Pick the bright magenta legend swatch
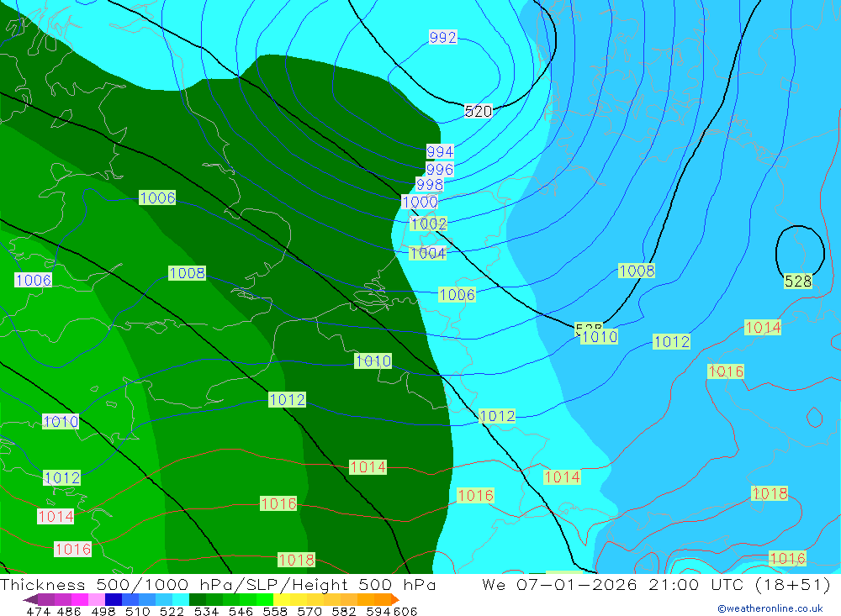The width and height of the screenshot is (841, 616). click(x=80, y=599)
